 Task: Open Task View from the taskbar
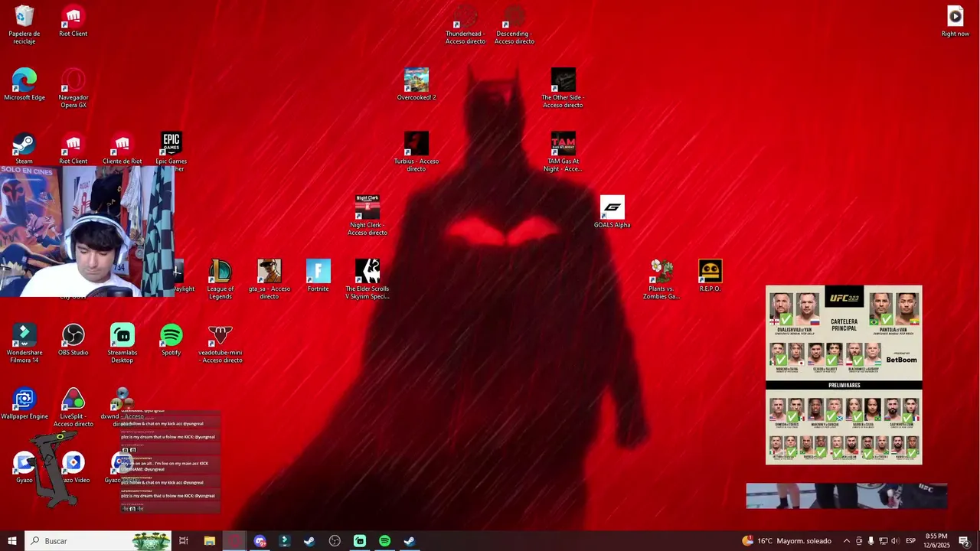point(184,541)
